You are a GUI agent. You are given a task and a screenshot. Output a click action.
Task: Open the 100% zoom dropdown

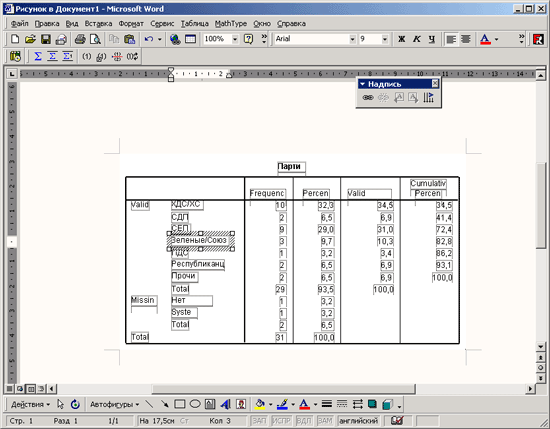tap(235, 39)
